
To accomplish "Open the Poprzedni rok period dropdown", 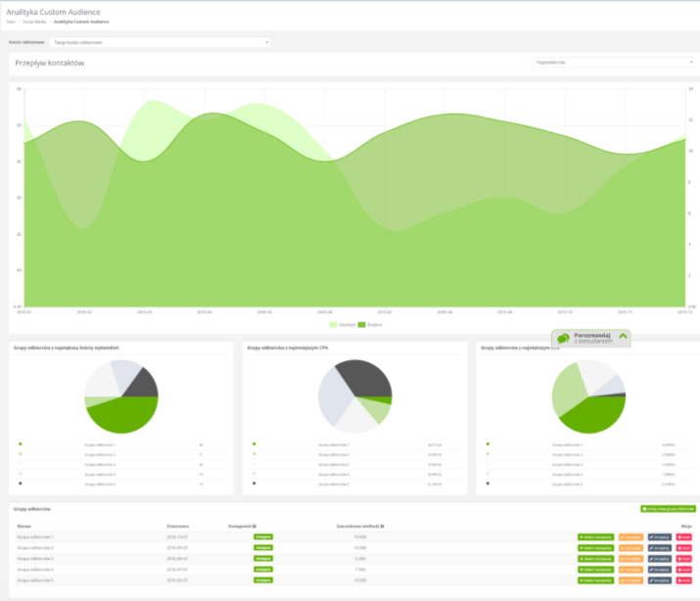I will 613,62.
